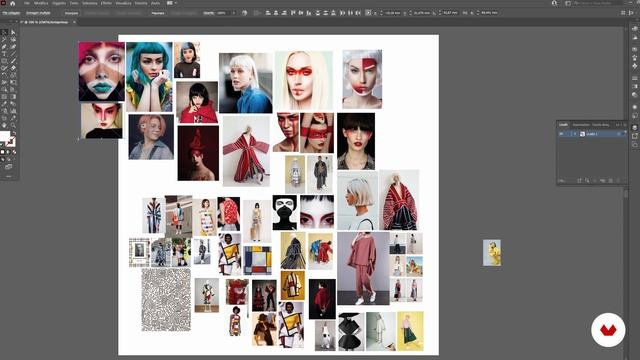Image resolution: width=640 pixels, height=360 pixels.
Task: Set paint mode to solid Color
Action: 3,152
